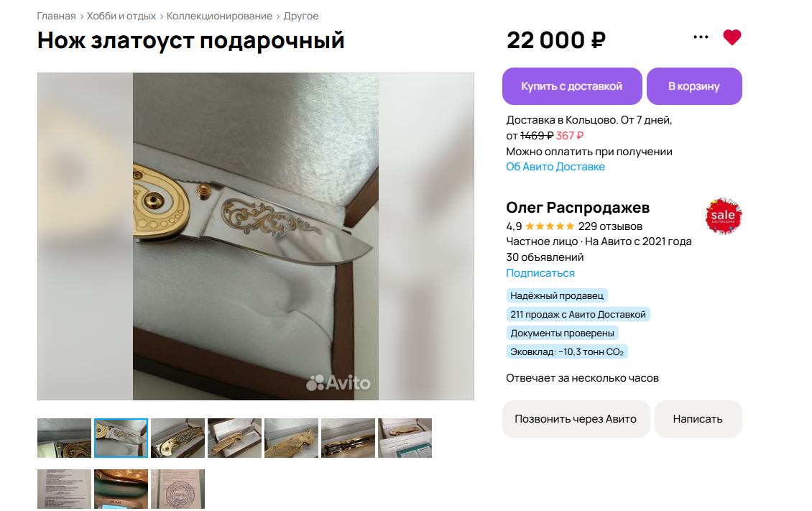The image size is (812, 511).
Task: Click the five-star rating icons
Action: tap(550, 226)
